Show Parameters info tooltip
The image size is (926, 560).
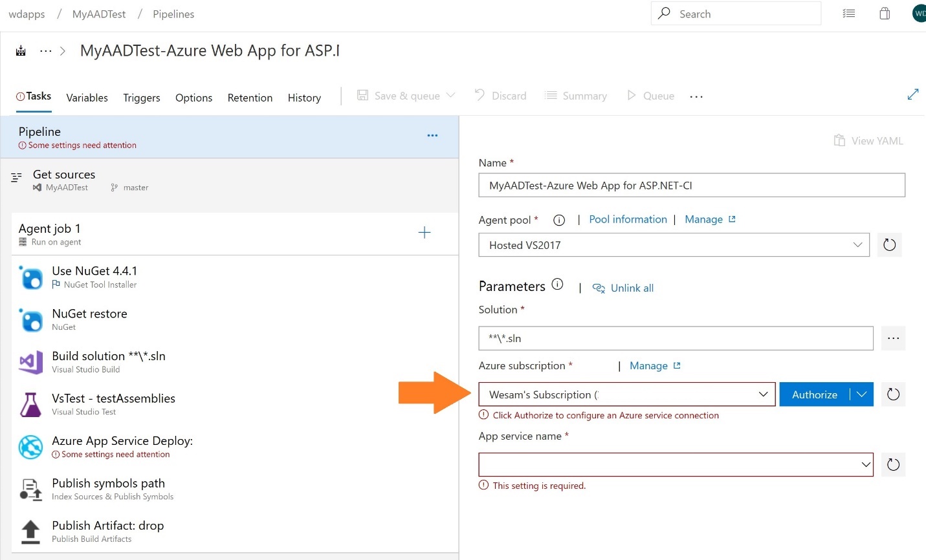coord(557,285)
